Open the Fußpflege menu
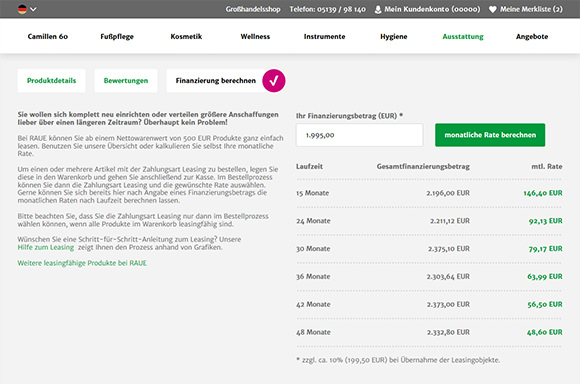This screenshot has height=384, width=580. tap(117, 36)
